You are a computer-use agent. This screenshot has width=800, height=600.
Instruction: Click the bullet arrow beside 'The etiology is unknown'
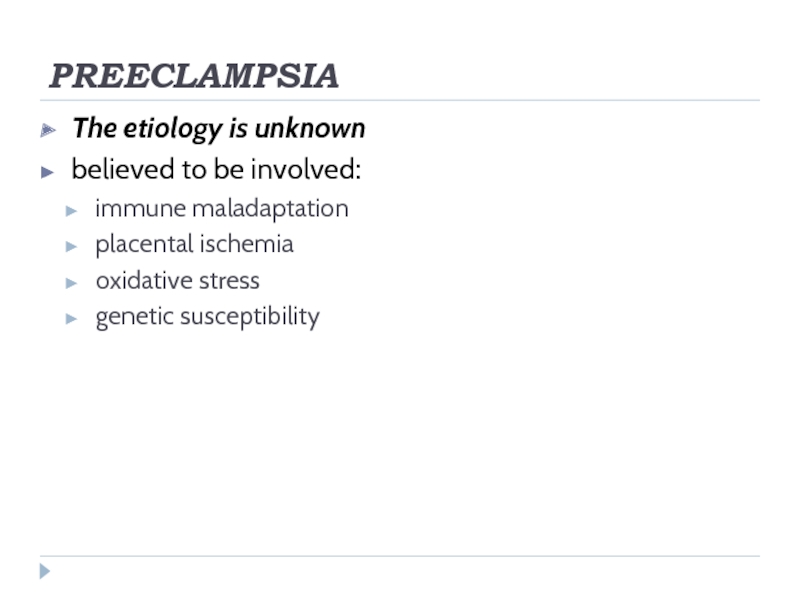point(46,130)
